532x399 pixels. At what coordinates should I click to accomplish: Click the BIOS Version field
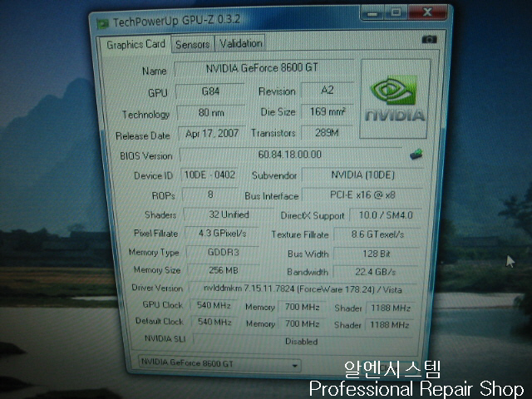[x=289, y=155]
